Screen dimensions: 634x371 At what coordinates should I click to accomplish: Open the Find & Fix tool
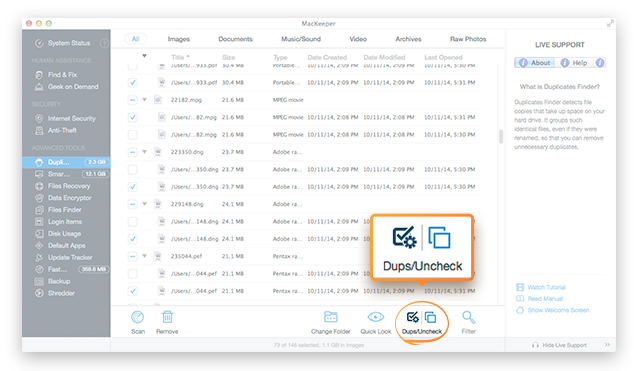coord(56,75)
